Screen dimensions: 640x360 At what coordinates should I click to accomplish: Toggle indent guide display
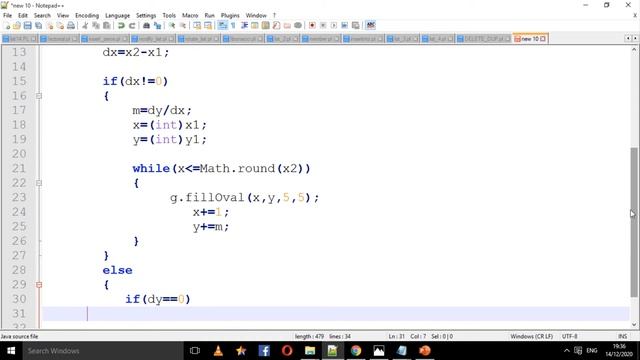point(244,25)
